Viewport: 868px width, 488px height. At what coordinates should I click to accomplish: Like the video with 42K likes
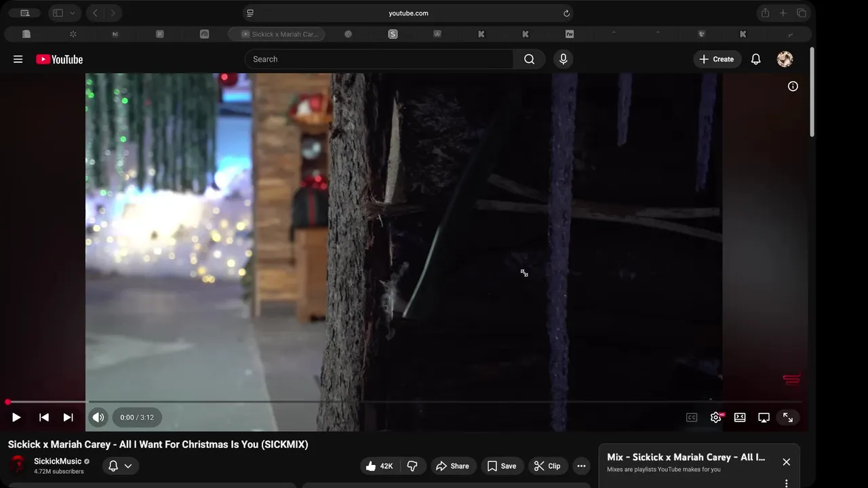(379, 466)
